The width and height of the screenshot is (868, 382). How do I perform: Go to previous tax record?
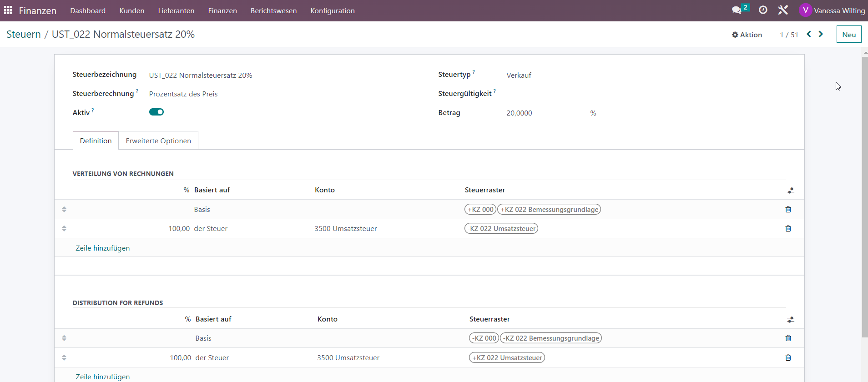(809, 34)
